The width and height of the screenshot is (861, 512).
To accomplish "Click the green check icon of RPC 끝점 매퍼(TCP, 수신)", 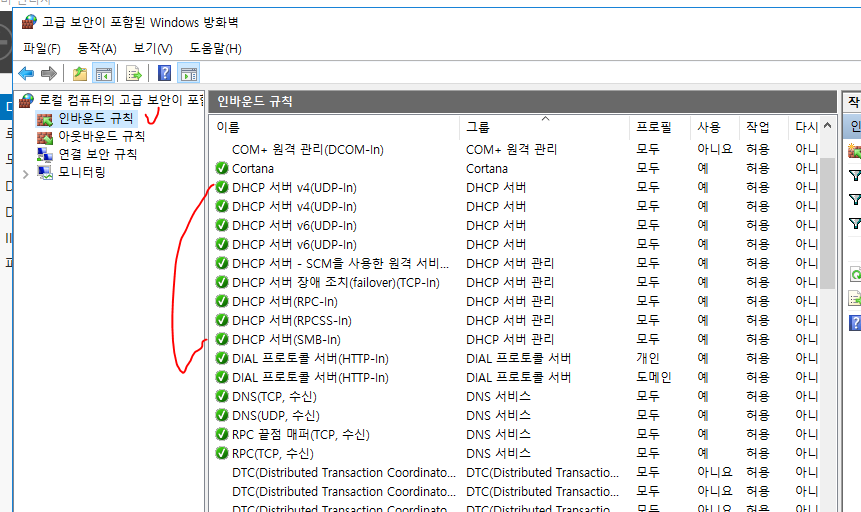I will 222,435.
